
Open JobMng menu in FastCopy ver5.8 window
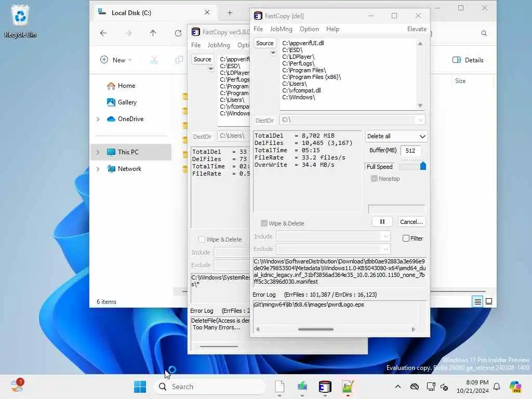[219, 45]
